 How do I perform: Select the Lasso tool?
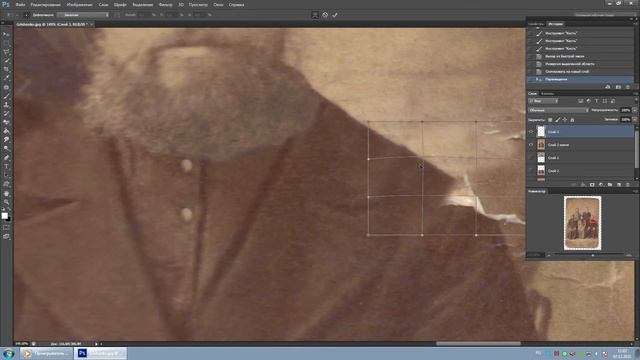point(6,52)
